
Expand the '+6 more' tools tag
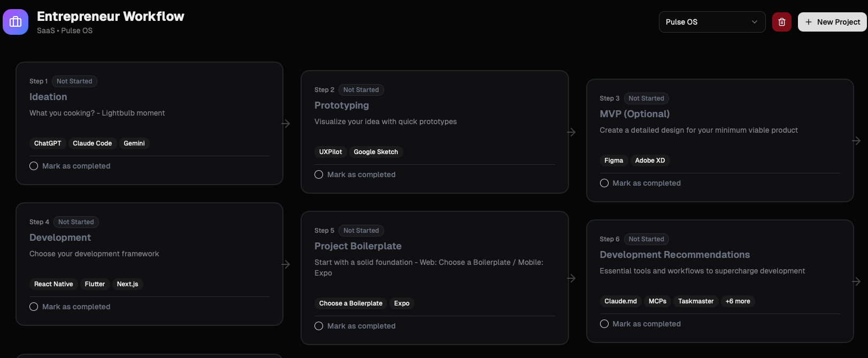(x=738, y=301)
